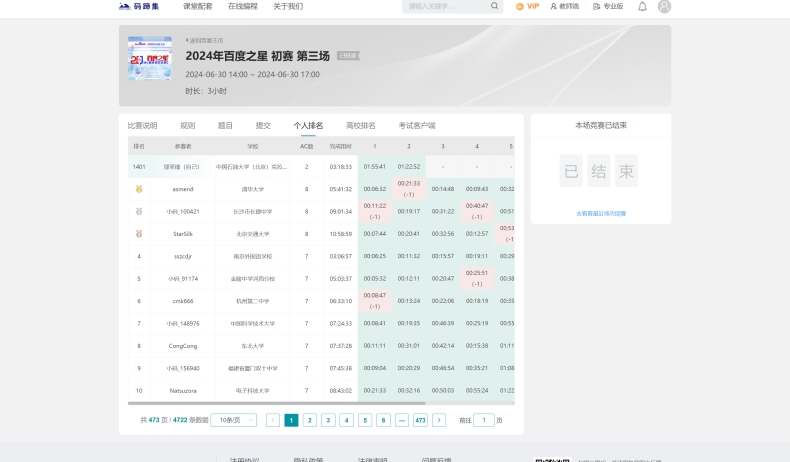The width and height of the screenshot is (790, 462).
Task: Click the gold medal first-place icon
Action: 139,188
